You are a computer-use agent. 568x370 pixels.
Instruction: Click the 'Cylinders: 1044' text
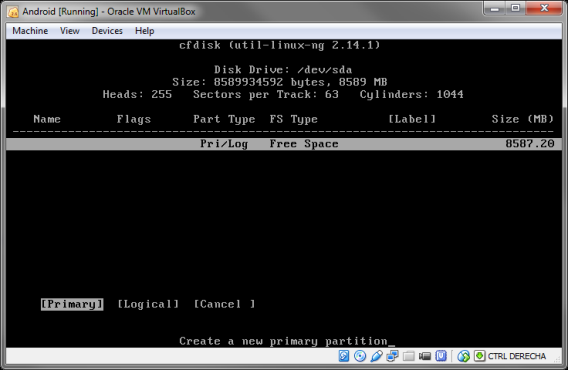tap(412, 94)
